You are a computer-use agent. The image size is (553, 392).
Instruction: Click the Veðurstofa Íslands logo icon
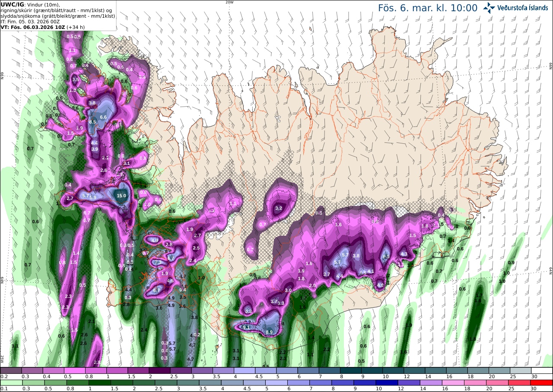(489, 8)
